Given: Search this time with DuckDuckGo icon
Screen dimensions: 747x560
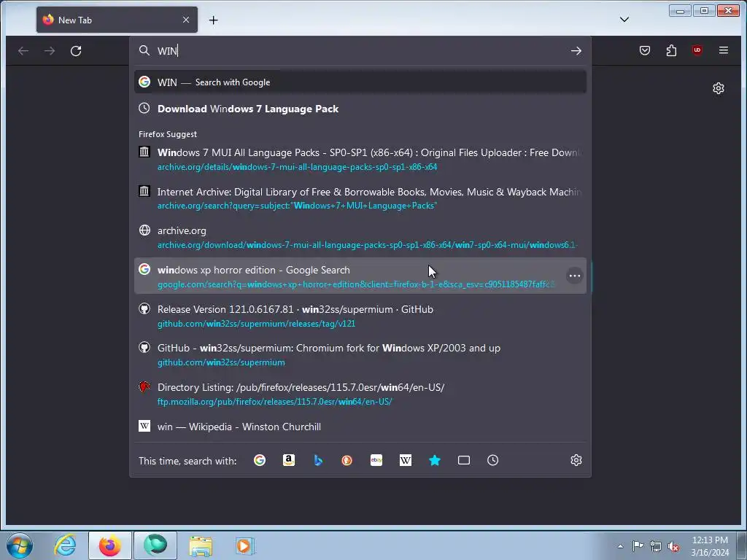Looking at the screenshot, I should 347,460.
